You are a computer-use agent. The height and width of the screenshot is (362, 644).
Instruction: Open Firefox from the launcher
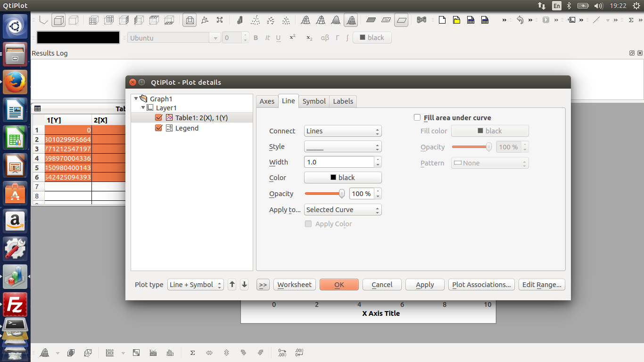[x=16, y=82]
